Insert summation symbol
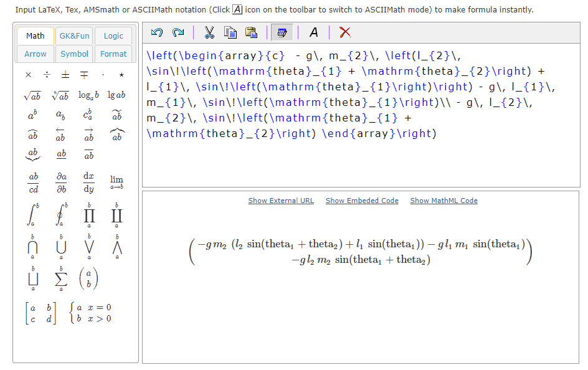 coord(61,278)
